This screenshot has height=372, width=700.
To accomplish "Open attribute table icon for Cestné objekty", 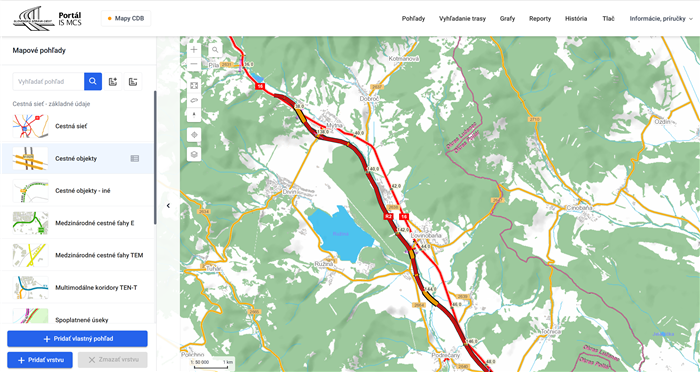I will pyautogui.click(x=134, y=159).
